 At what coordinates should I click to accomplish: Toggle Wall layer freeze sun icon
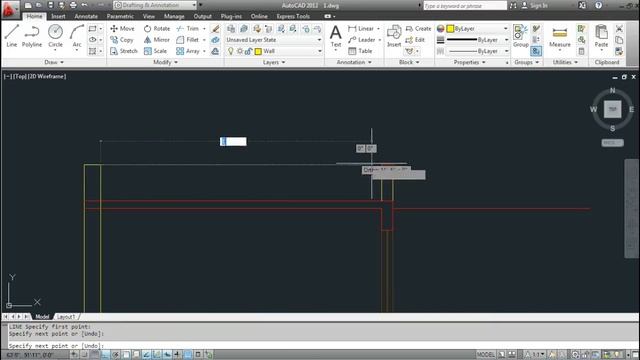point(240,51)
